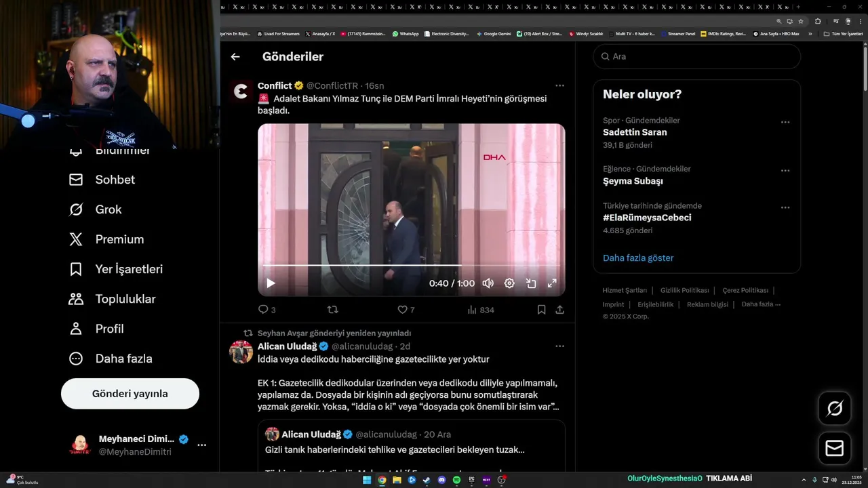
Task: Open the Tüm Yer İşaretleri bookmarks folder
Action: click(x=843, y=33)
